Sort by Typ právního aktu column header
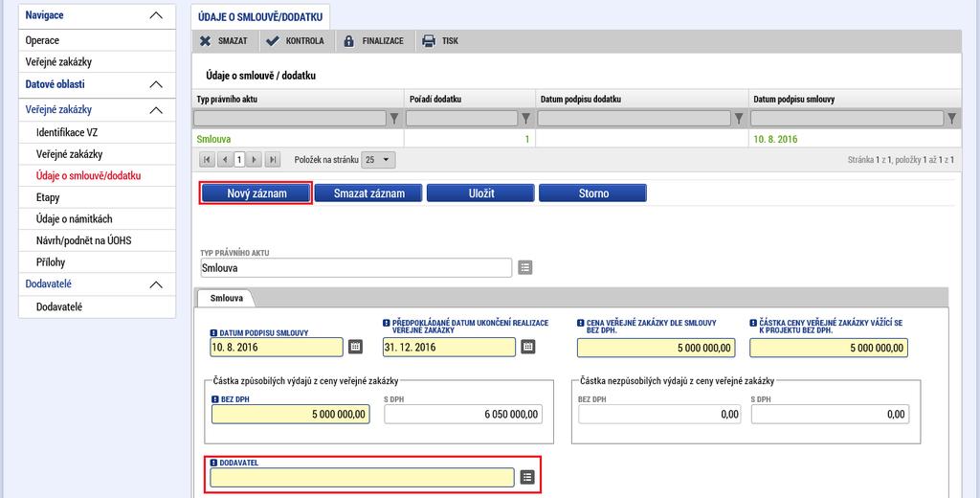Viewport: 980px width, 498px height. click(x=226, y=100)
